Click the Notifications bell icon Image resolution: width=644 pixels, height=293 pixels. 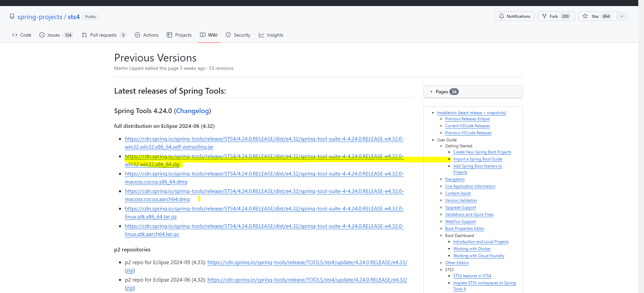point(501,16)
